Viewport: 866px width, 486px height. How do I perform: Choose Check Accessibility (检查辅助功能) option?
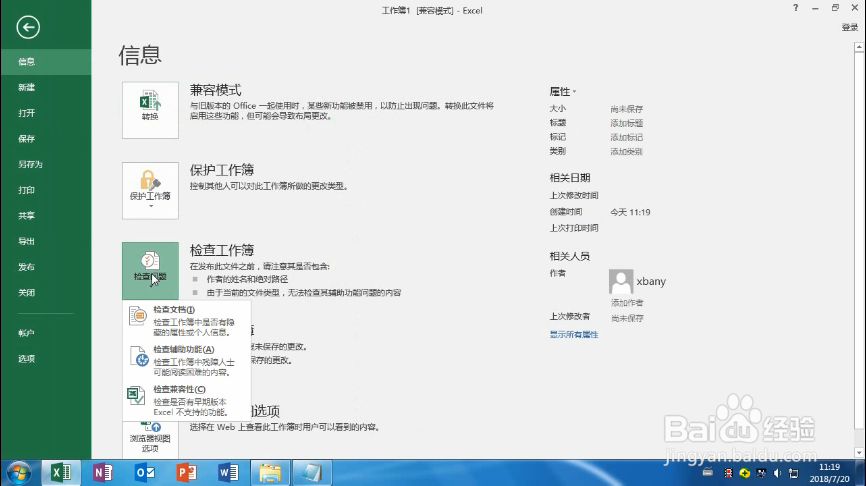click(x=187, y=360)
